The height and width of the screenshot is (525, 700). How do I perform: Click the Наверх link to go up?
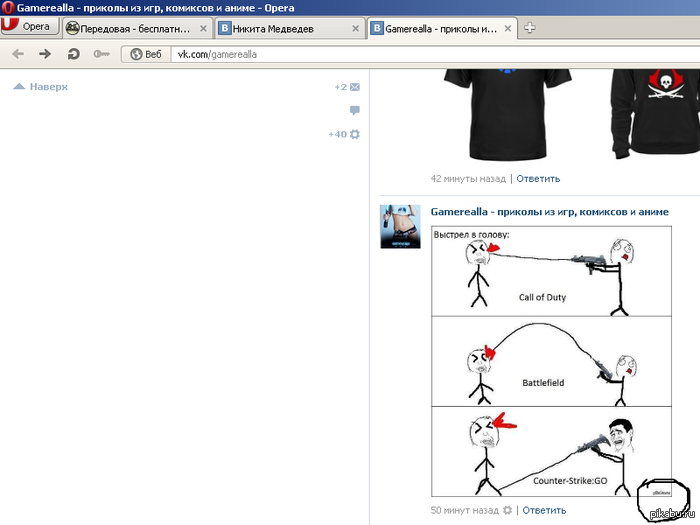tap(41, 87)
